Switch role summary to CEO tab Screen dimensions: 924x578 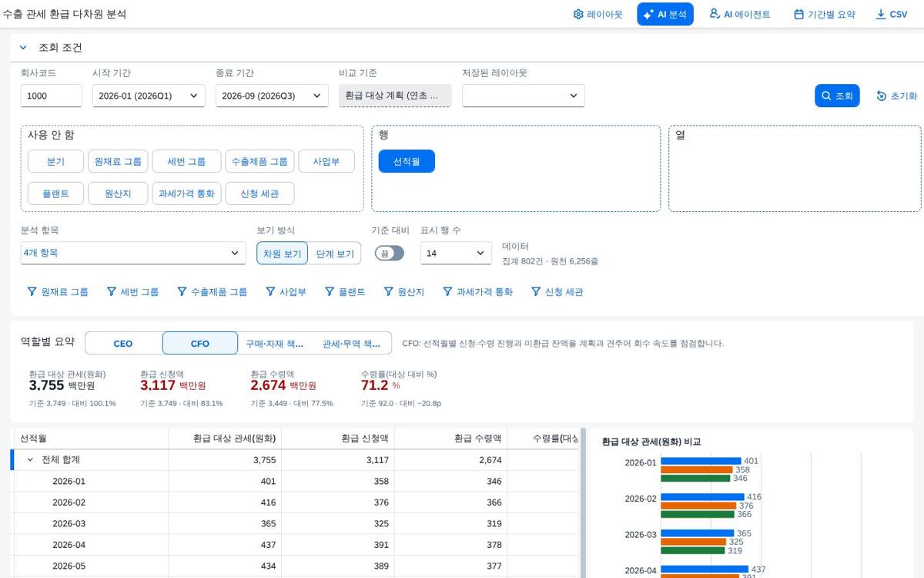123,343
